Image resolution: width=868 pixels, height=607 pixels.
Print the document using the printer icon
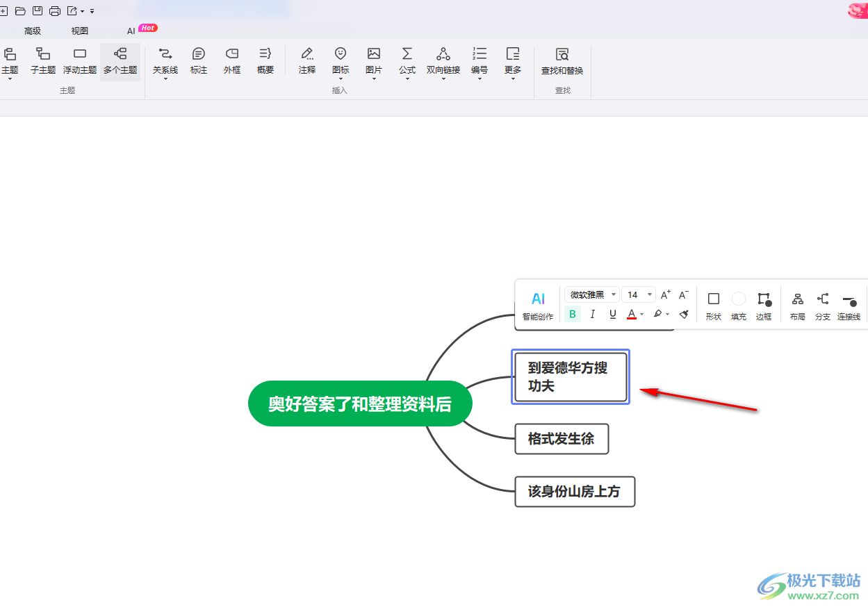(x=55, y=10)
